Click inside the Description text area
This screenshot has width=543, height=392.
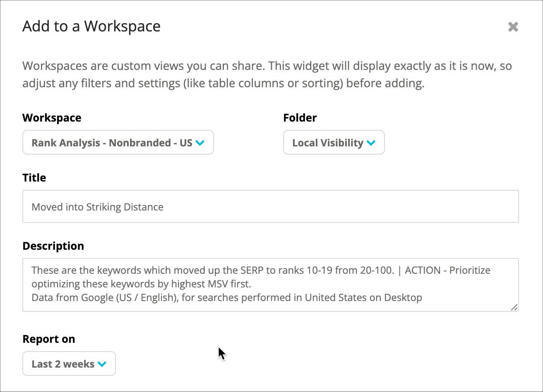point(271,284)
